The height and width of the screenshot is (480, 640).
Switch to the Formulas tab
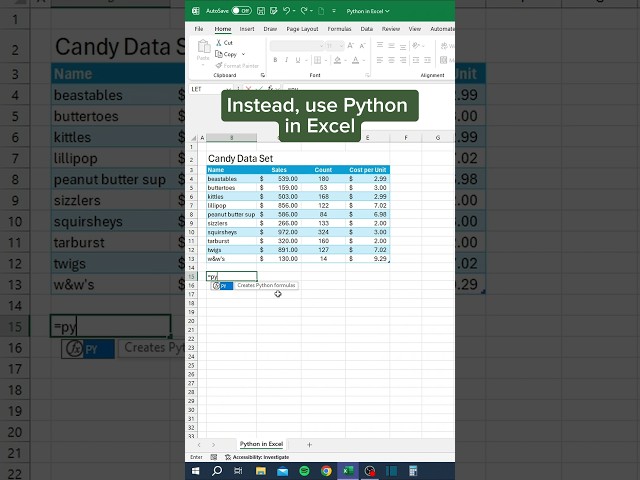(x=339, y=29)
